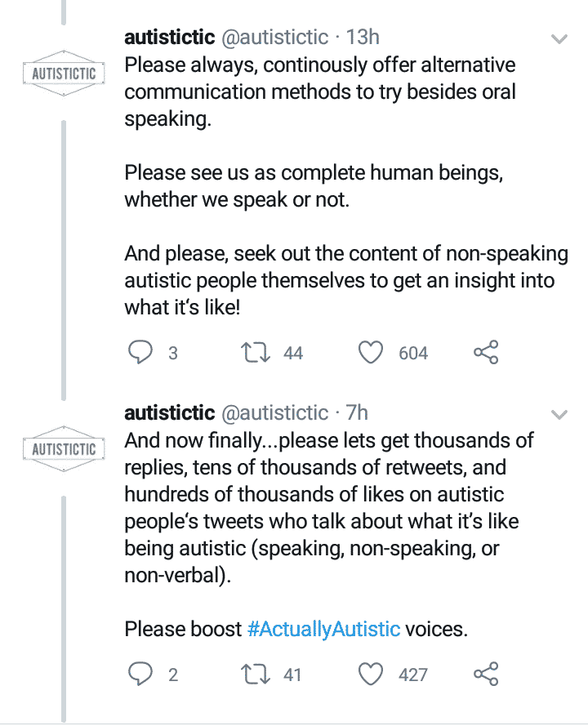
Task: Share the 7h tweet
Action: click(486, 675)
